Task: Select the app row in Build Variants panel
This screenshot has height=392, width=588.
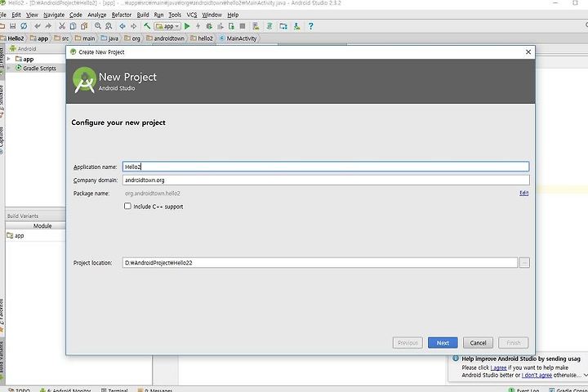Action: pos(36,235)
